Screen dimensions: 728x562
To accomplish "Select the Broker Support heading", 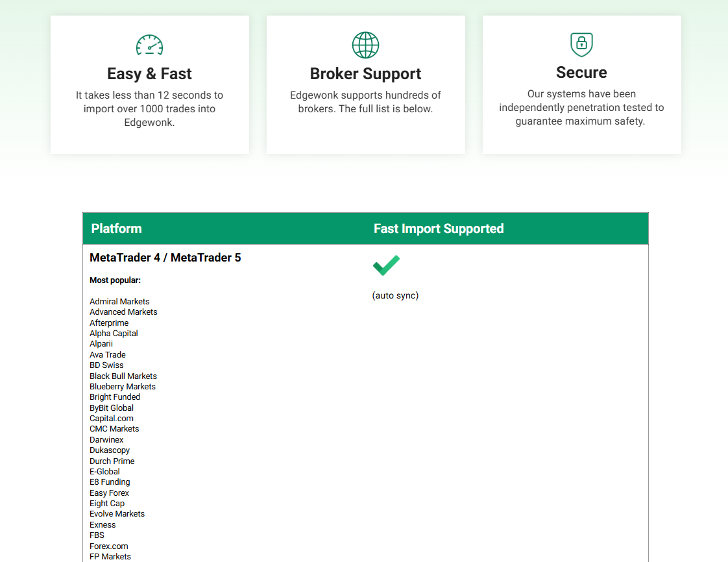I will click(365, 74).
